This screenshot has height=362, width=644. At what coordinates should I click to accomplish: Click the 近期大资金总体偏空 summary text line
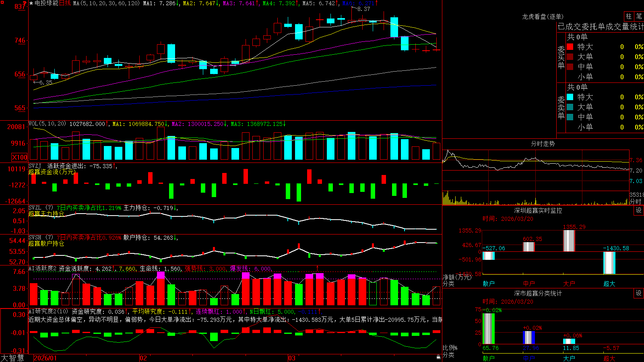(x=235, y=319)
